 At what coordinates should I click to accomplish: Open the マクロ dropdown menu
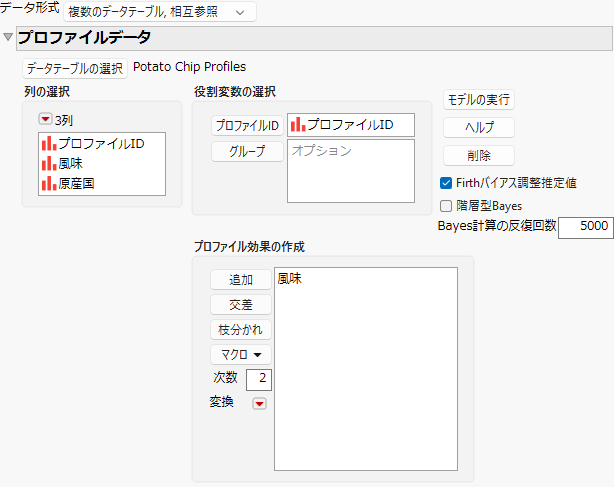[241, 355]
